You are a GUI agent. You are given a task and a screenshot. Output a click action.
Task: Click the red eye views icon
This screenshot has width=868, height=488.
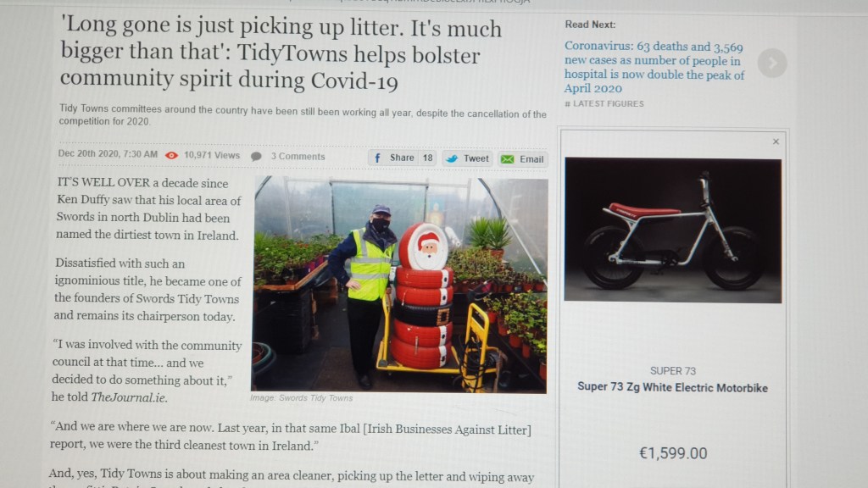pyautogui.click(x=171, y=156)
